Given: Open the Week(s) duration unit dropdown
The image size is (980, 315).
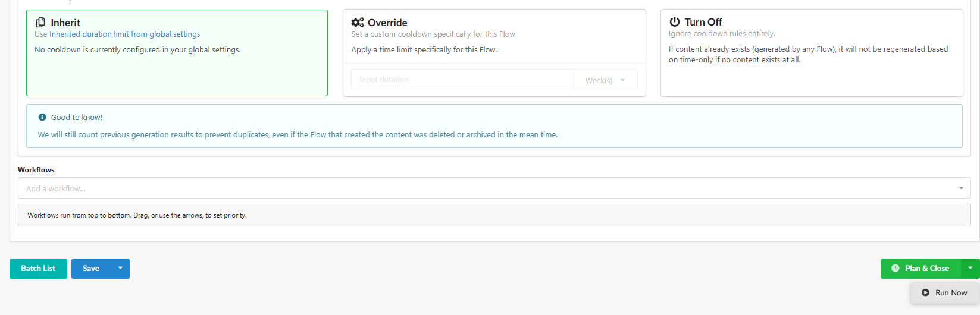Looking at the screenshot, I should (605, 80).
